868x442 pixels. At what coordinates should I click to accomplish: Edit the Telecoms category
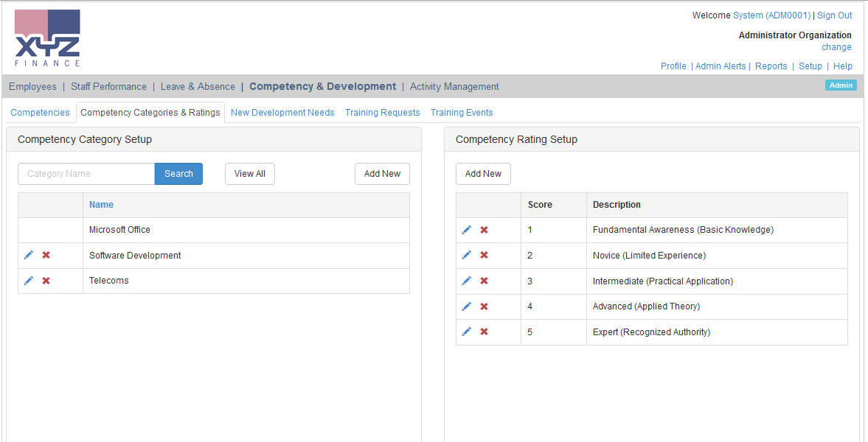[x=29, y=281]
